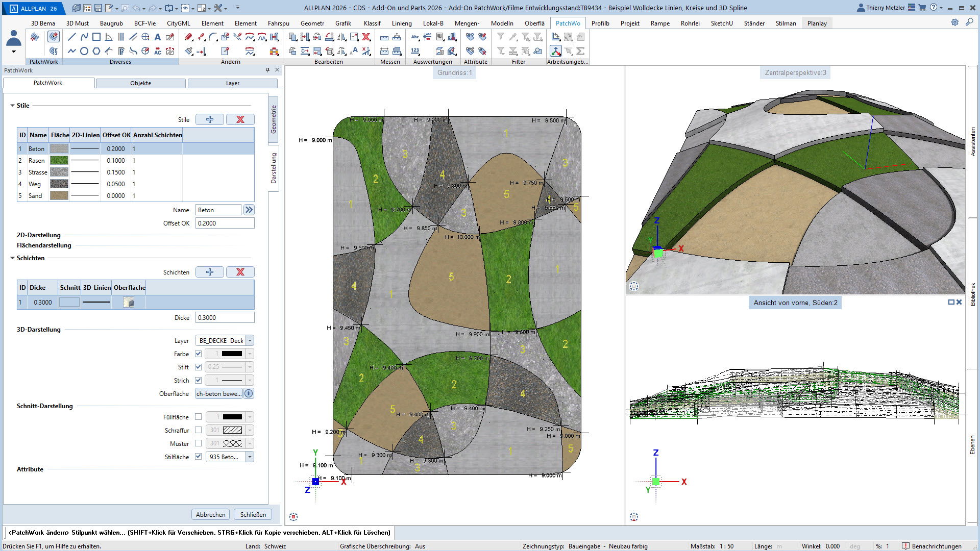Collapse the Schichten section
The image size is (980, 551).
coord(13,258)
